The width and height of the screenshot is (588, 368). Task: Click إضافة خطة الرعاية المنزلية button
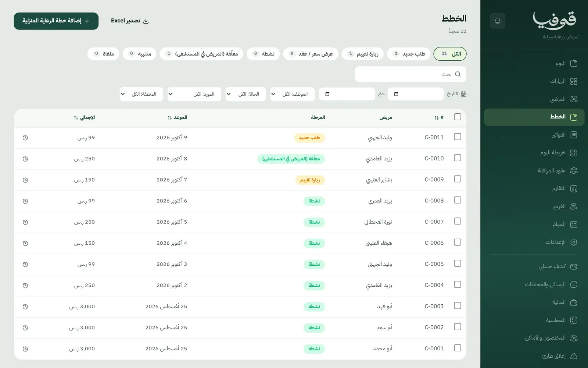56,21
